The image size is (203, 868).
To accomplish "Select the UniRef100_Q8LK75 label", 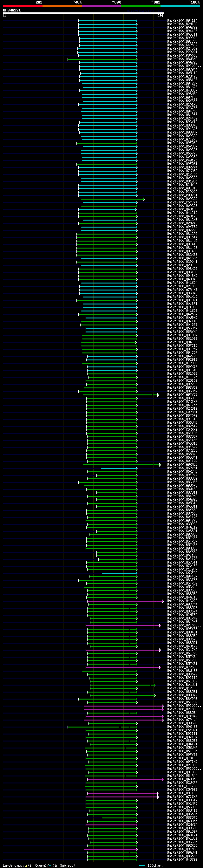I will tap(182, 87).
